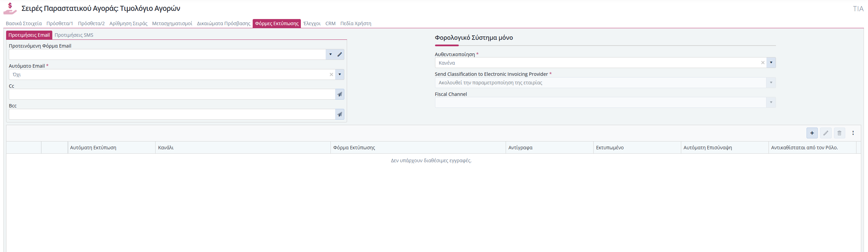
Task: Open the CRM tab
Action: pos(330,23)
